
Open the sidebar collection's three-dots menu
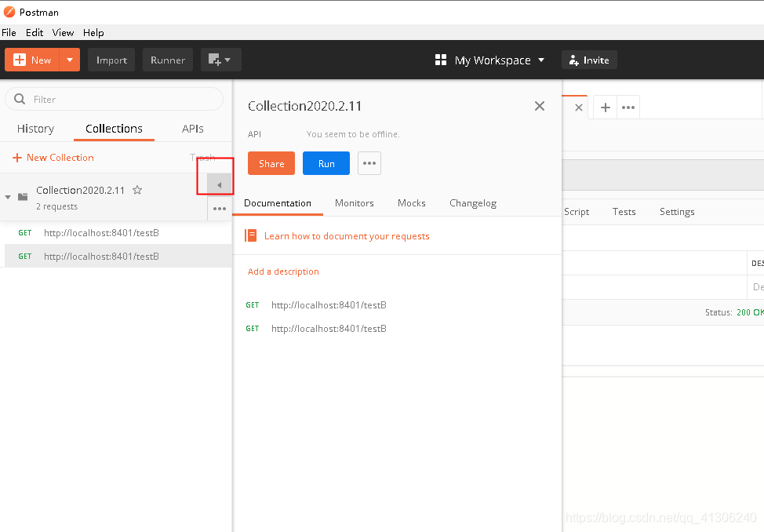(x=220, y=209)
